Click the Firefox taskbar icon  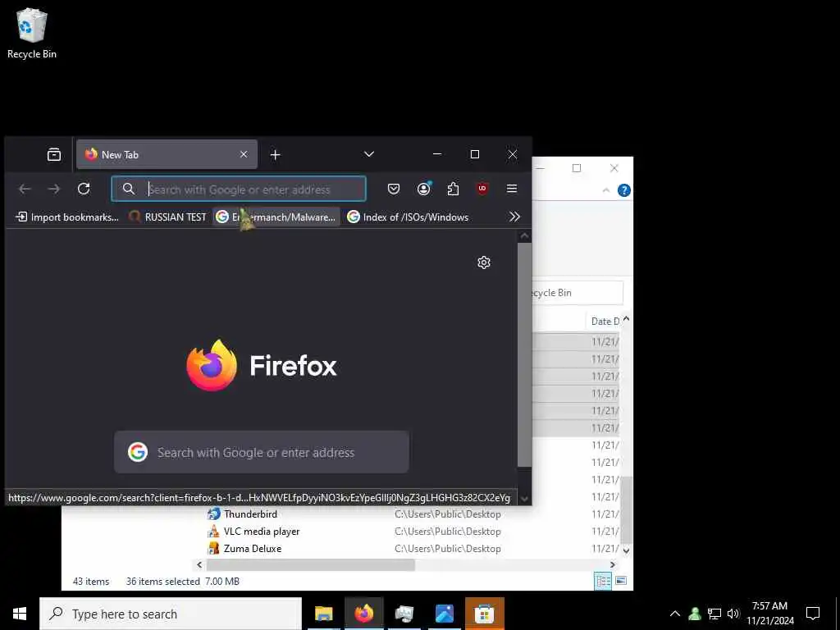363,614
